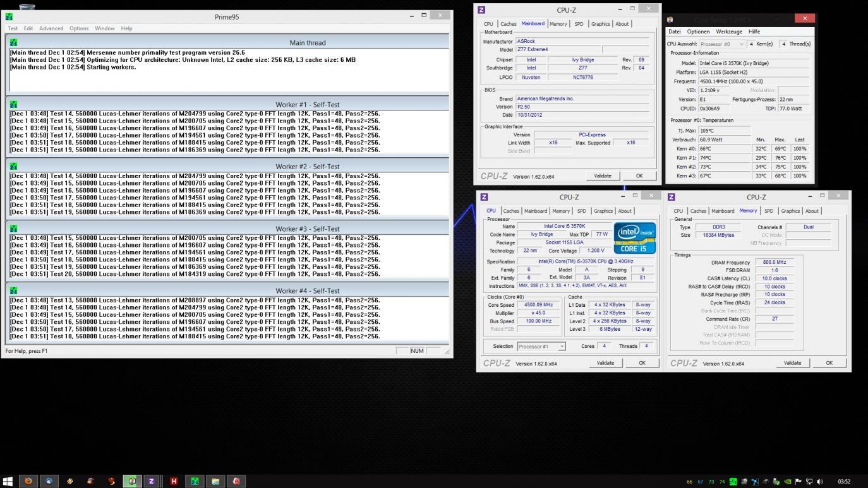Open the Selection Processor #1 dropdown
The image size is (868, 488).
tap(541, 346)
